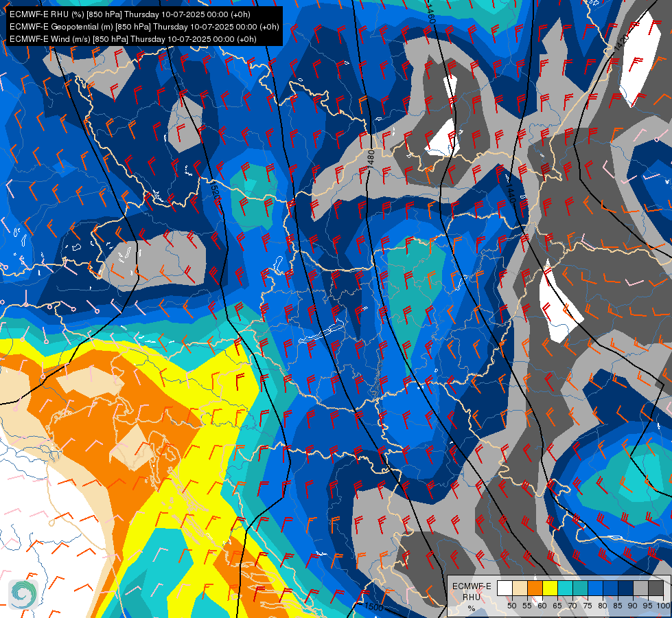Click the legend label ECMWF-E RHU %
The image size is (672, 618).
(x=472, y=597)
